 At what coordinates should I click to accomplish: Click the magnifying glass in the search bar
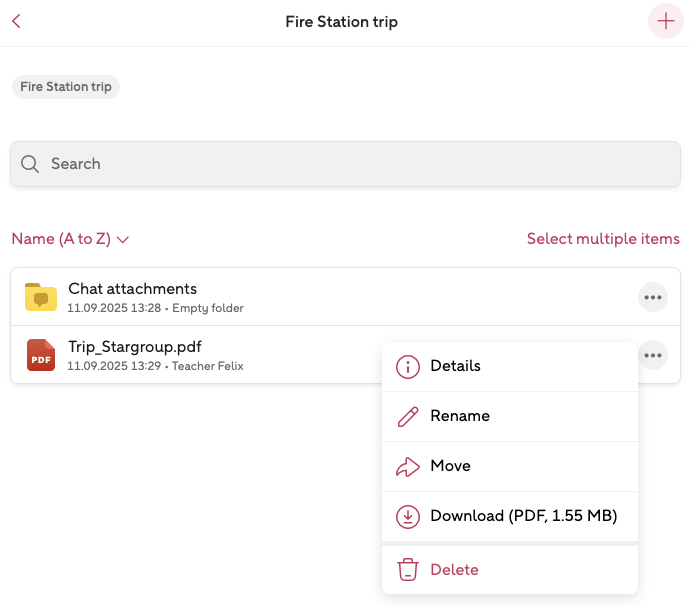coord(30,164)
